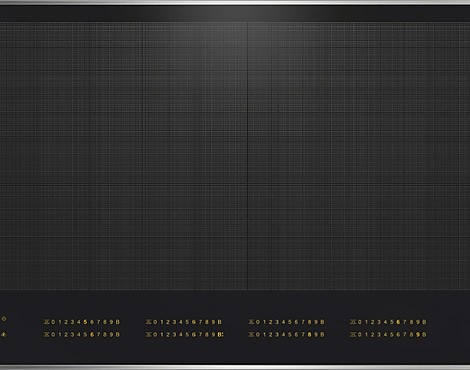Tap keep-warm icon of third upper scale
This screenshot has height=370, width=470.
click(x=252, y=322)
